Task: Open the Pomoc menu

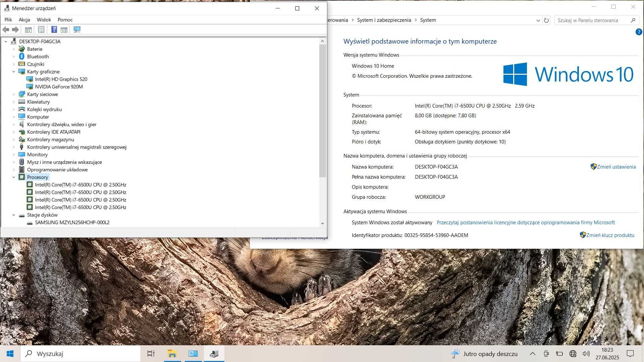Action: pyautogui.click(x=65, y=20)
